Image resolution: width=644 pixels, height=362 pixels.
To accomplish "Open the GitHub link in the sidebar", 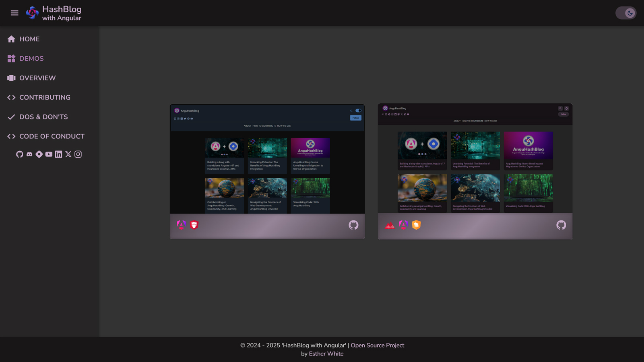I will 20,154.
